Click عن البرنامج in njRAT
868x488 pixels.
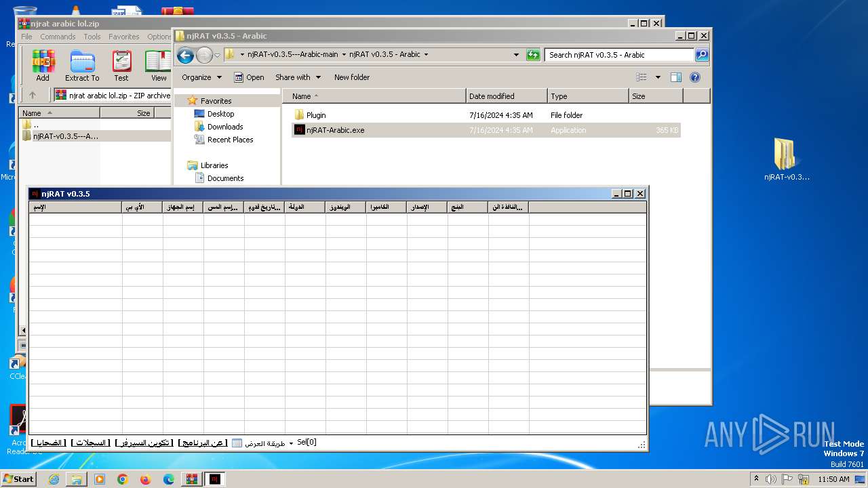coord(202,443)
